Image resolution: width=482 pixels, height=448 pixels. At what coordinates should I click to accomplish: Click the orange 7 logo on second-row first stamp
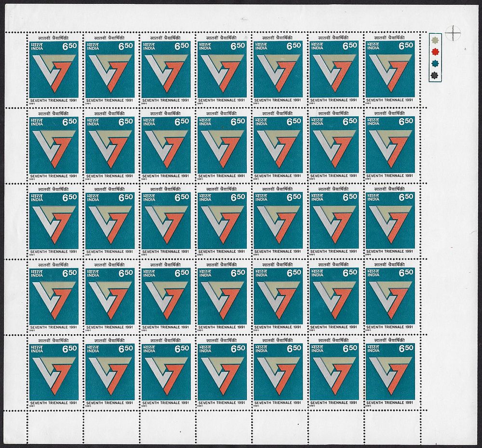pyautogui.click(x=61, y=148)
